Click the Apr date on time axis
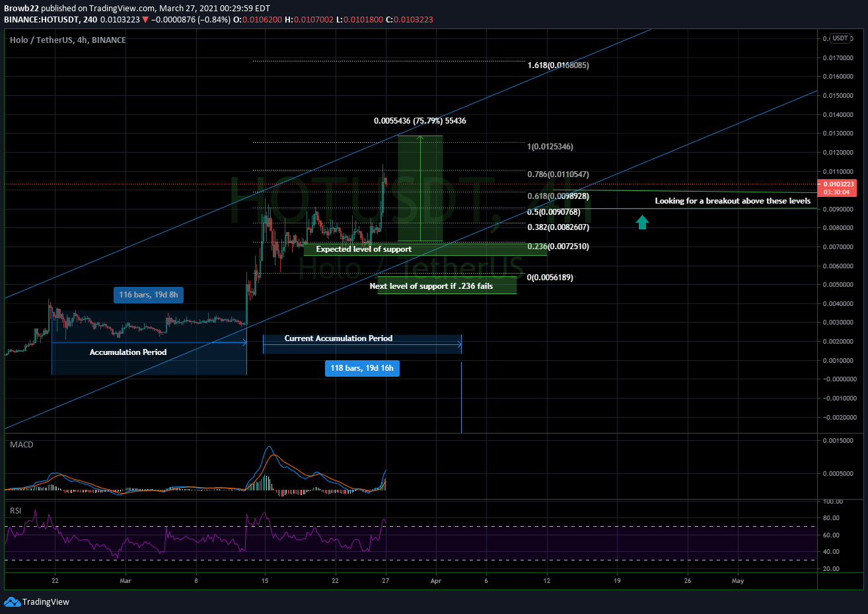Image resolution: width=868 pixels, height=614 pixels. point(436,581)
